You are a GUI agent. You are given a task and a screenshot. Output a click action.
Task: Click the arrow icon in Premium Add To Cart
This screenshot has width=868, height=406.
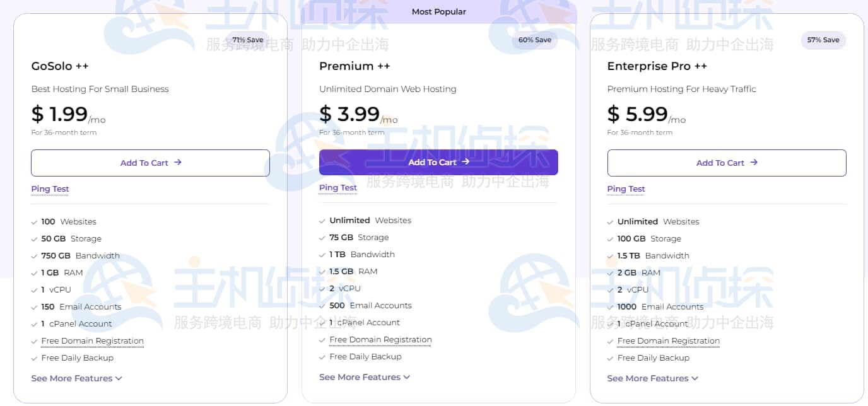(465, 162)
